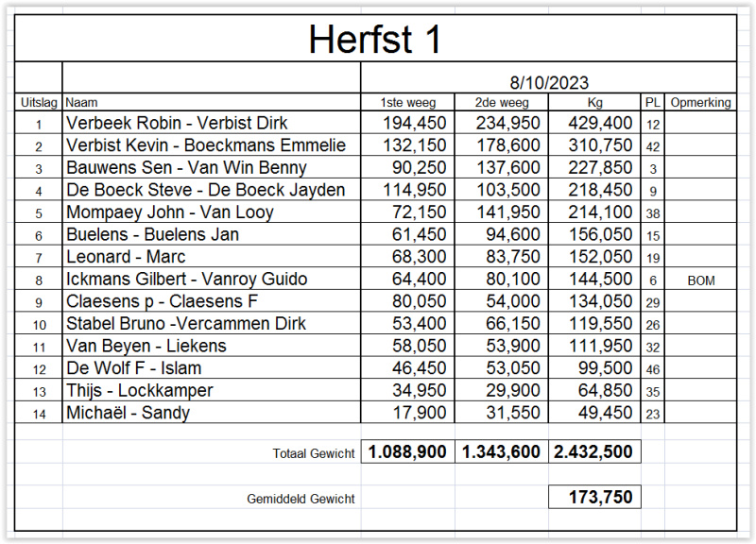Image resolution: width=756 pixels, height=544 pixels.
Task: Click the total weight cell 2.432.500
Action: click(594, 452)
